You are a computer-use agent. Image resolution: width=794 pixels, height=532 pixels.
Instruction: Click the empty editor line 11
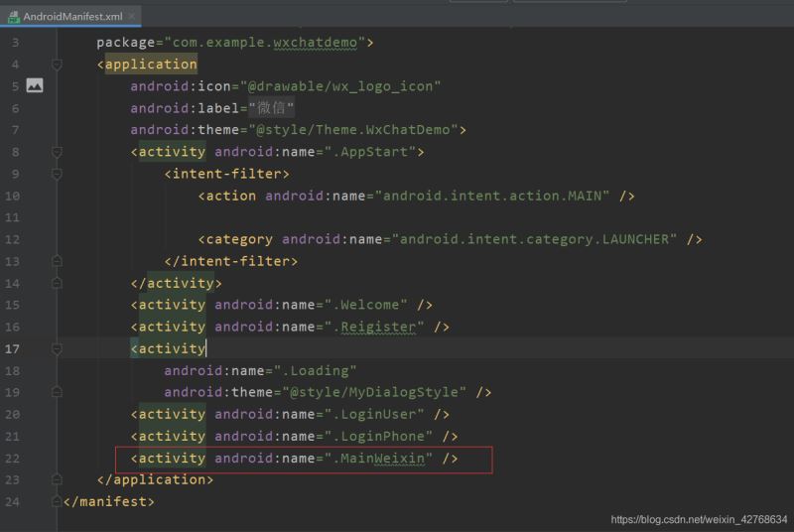point(426,217)
